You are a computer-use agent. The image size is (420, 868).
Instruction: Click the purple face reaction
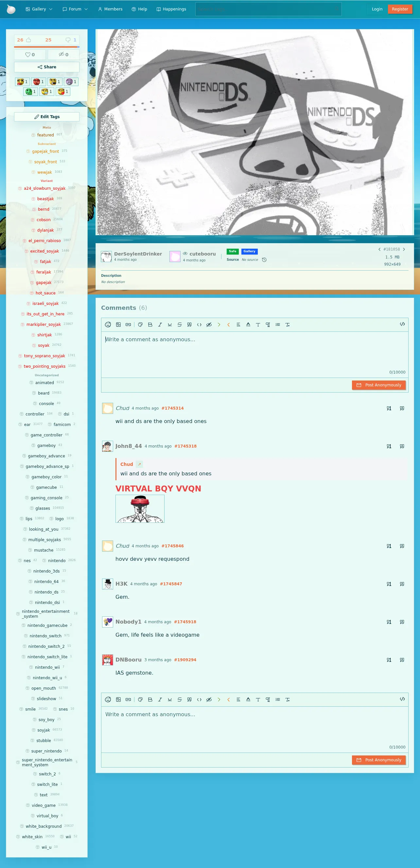click(71, 81)
